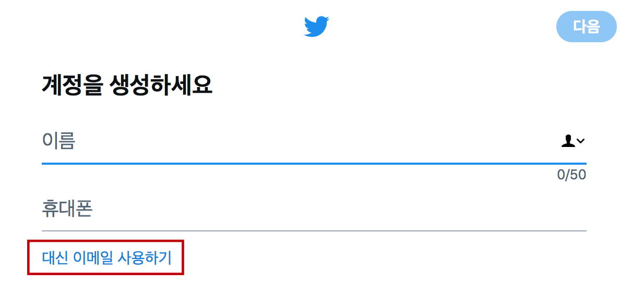Click the small down arrow in 이름 field

tap(581, 141)
